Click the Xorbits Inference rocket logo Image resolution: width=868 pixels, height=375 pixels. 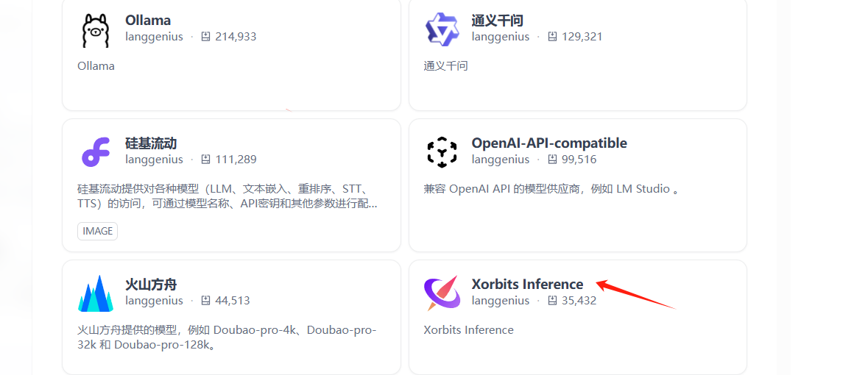(x=442, y=293)
